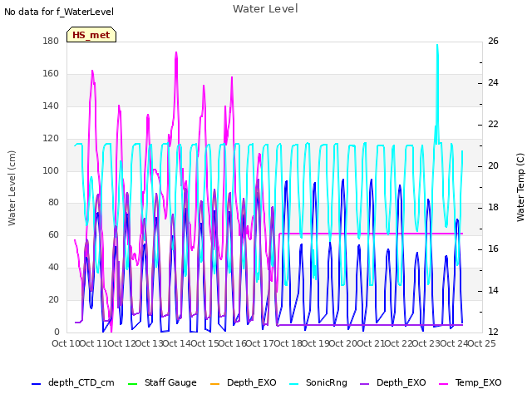The height and width of the screenshot is (399, 532).
Task: Toggle Staff Gauge legend entry
Action: pyautogui.click(x=162, y=382)
